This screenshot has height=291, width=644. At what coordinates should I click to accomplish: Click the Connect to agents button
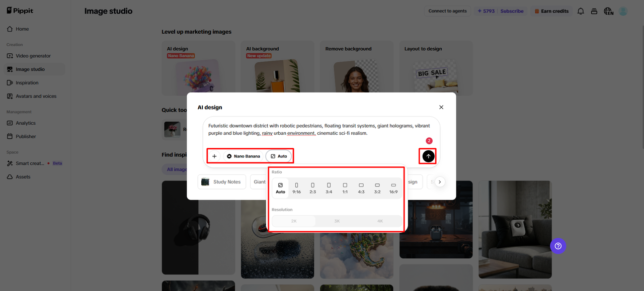(447, 11)
